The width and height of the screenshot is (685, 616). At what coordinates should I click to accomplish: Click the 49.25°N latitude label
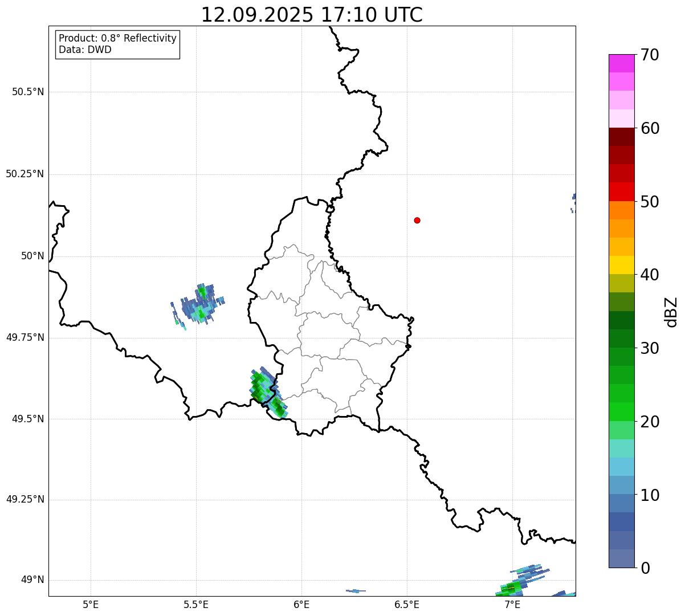[25, 499]
